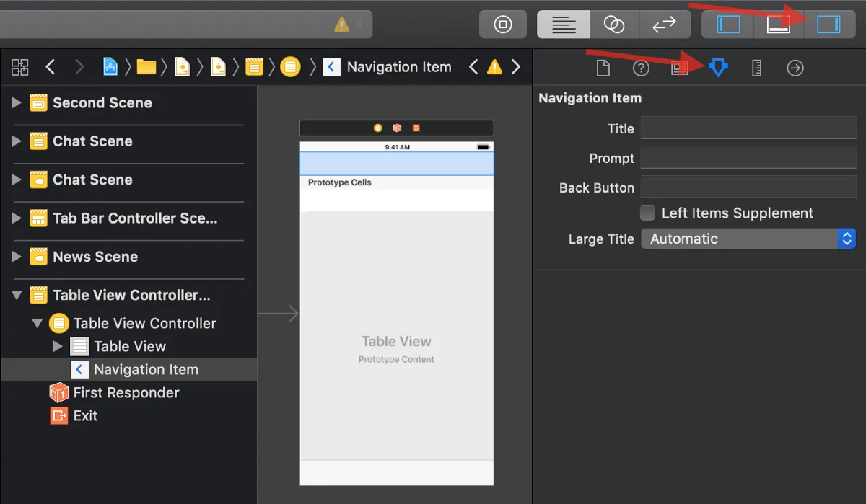Open the Identity inspector
The width and height of the screenshot is (866, 504).
click(x=679, y=68)
